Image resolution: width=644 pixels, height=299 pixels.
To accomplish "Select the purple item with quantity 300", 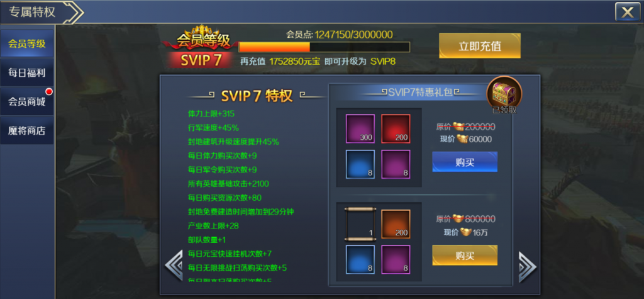I will (360, 129).
